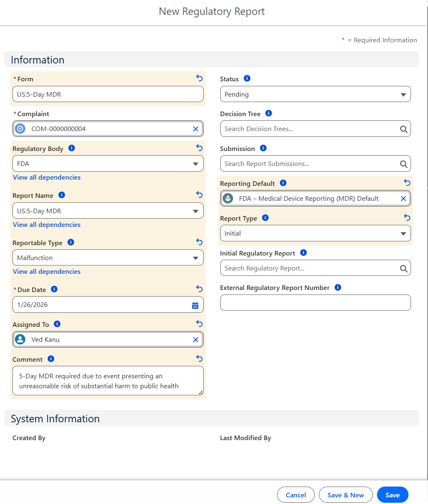Open the Due Date calendar picker

195,305
